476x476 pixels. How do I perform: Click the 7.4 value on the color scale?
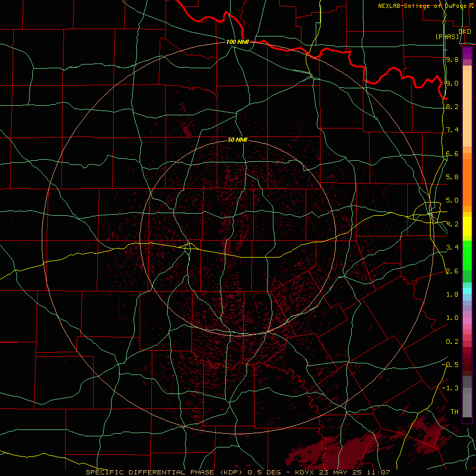[452, 130]
